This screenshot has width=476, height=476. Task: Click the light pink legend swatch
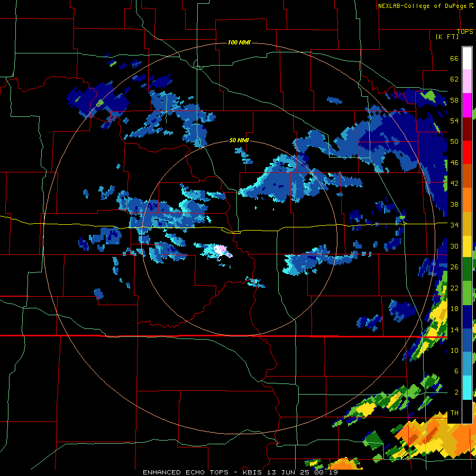point(467,81)
